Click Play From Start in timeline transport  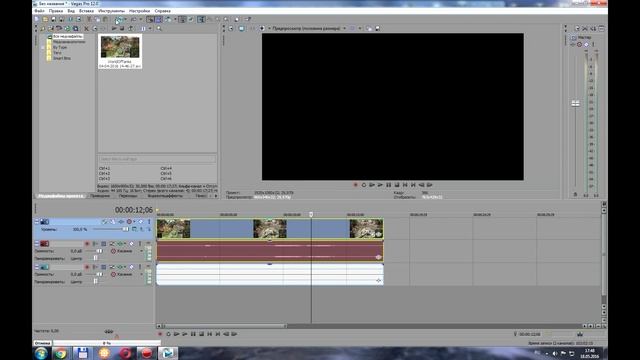[176, 334]
